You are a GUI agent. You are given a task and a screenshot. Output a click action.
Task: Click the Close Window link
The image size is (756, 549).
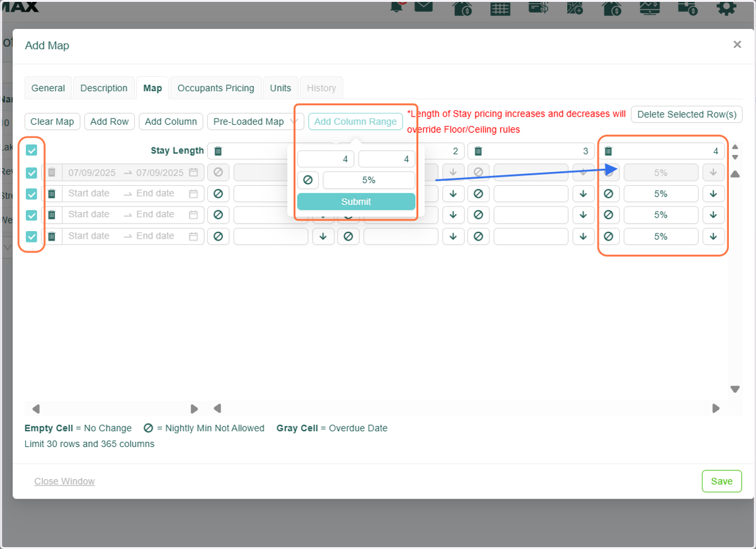coord(64,481)
